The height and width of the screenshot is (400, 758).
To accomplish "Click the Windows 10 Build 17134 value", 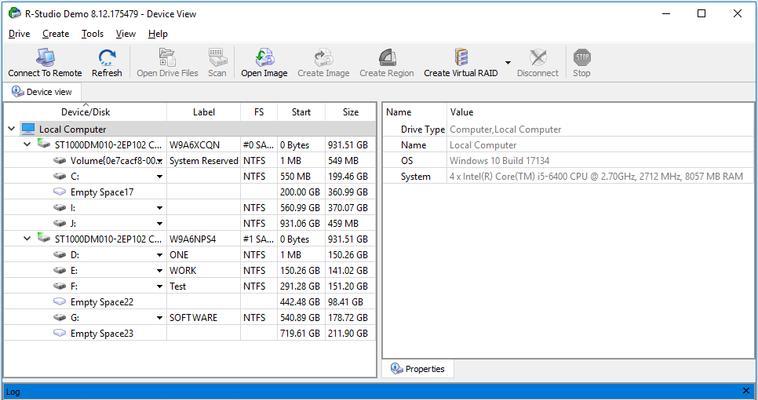I will click(499, 161).
